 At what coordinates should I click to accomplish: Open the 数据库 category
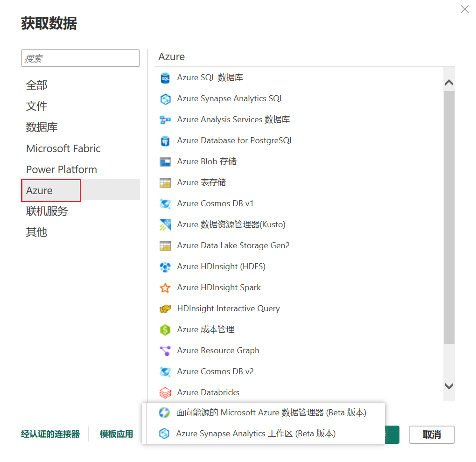click(42, 127)
